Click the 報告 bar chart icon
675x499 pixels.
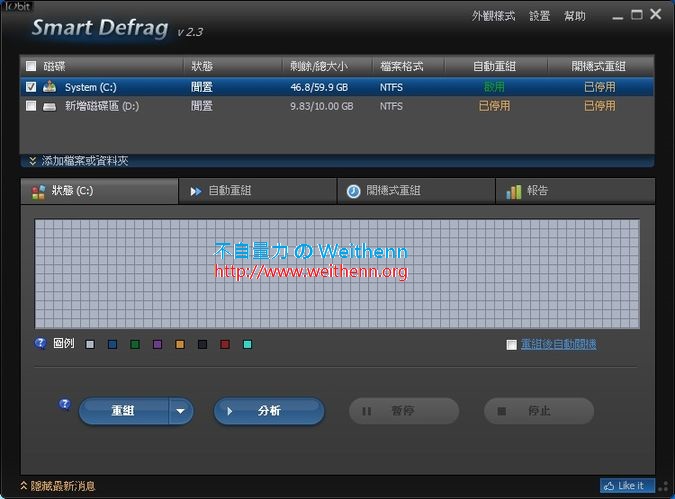[514, 192]
